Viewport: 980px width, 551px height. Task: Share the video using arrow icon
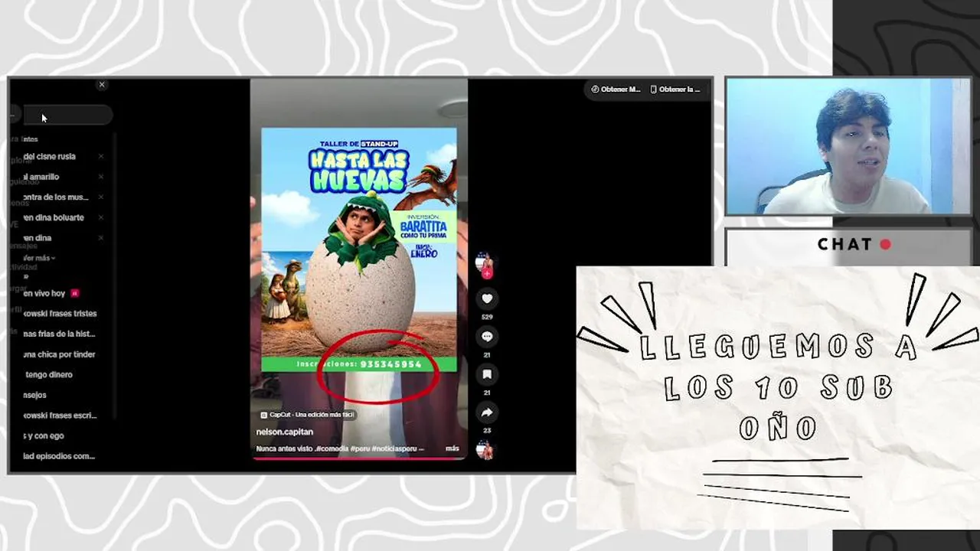[487, 412]
